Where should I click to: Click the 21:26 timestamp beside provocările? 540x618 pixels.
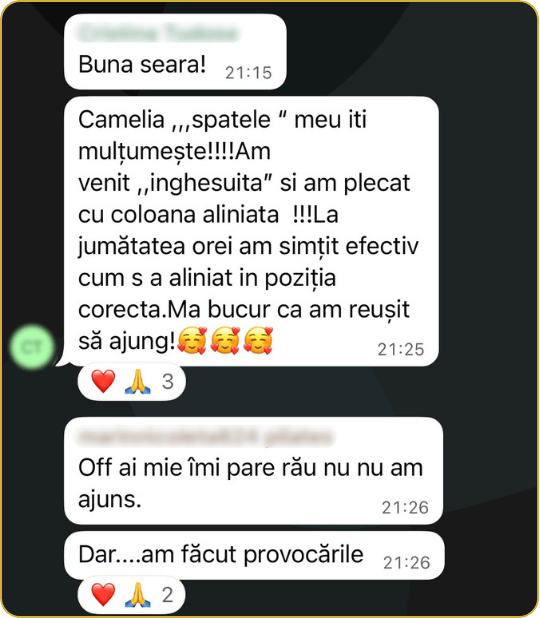(407, 563)
